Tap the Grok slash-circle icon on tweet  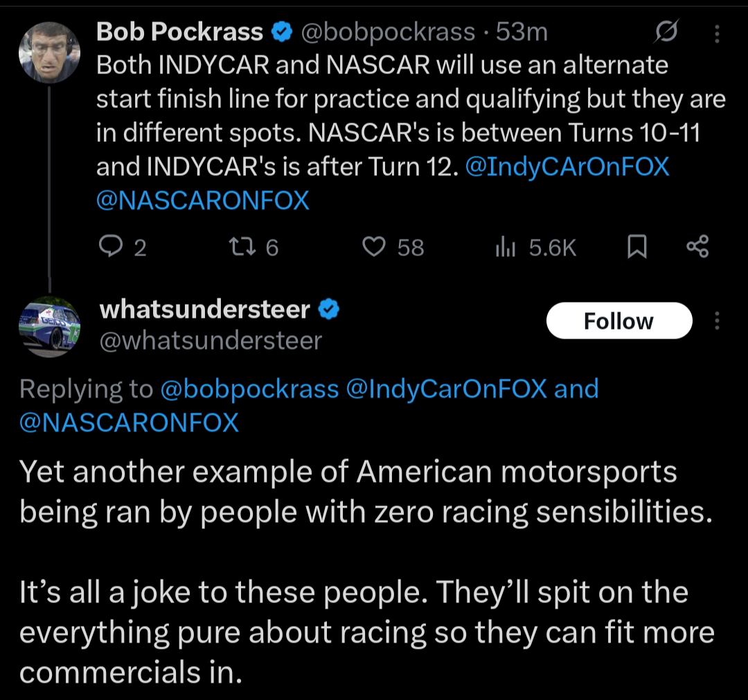666,33
